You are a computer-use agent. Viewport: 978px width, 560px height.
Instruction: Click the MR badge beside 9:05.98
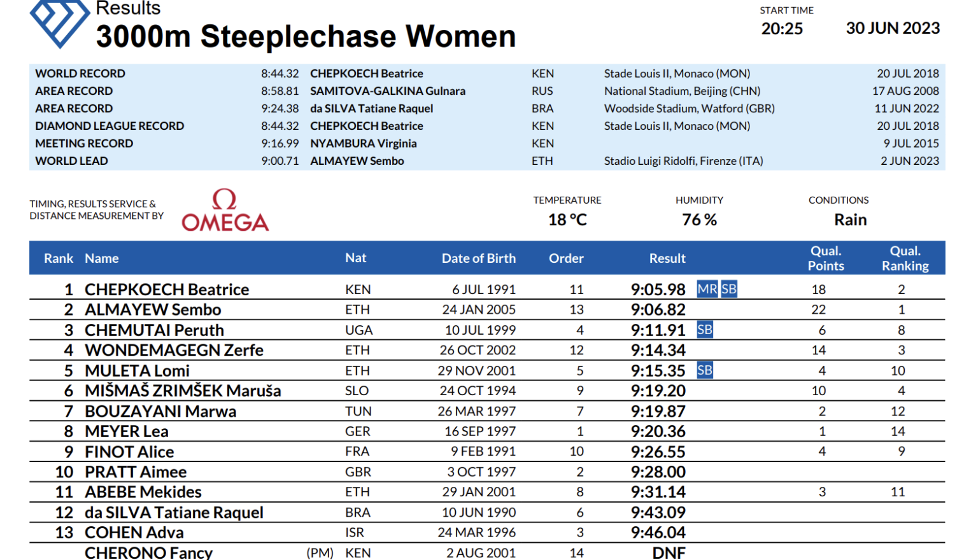click(707, 290)
